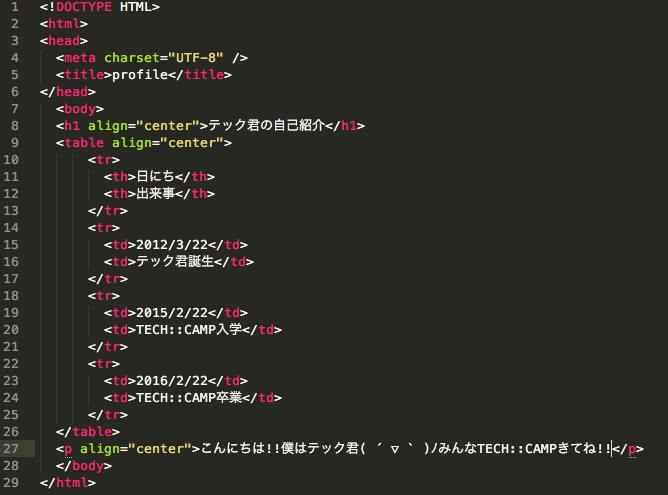668x495 pixels.
Task: Click the opening body tag on line 7
Action: (x=80, y=109)
